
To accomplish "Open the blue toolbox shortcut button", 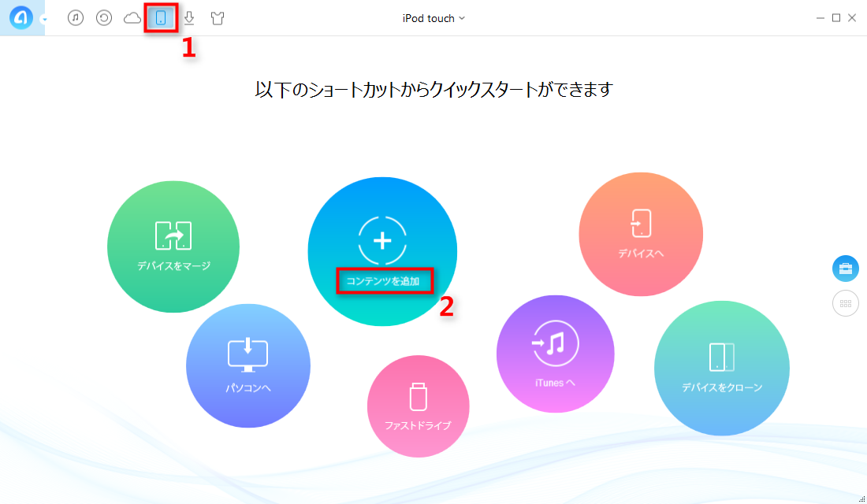I will 846,269.
